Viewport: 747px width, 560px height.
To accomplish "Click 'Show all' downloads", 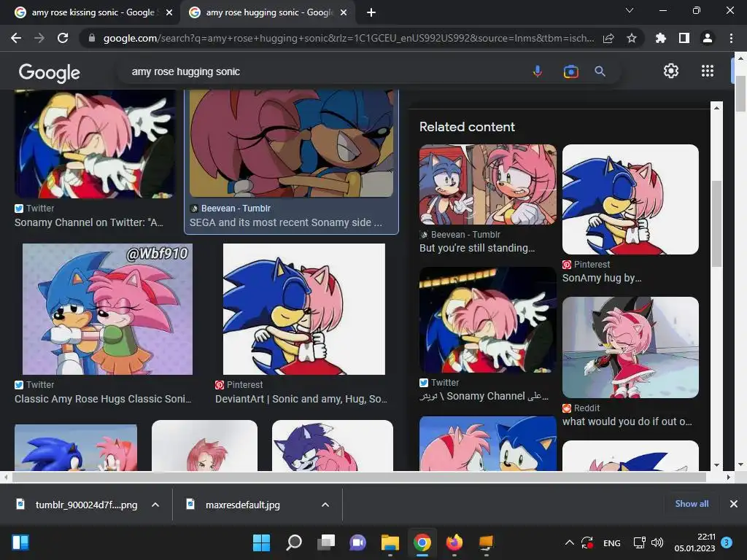I will click(x=692, y=504).
